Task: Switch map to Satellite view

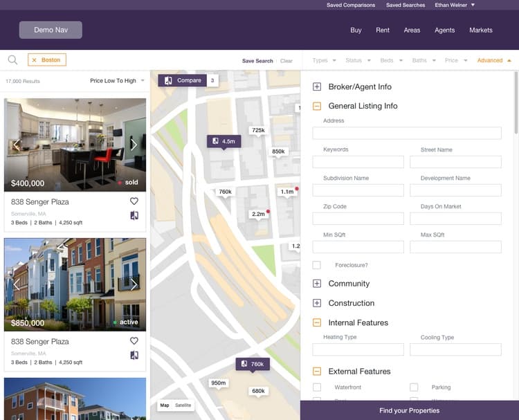Action: [183, 405]
